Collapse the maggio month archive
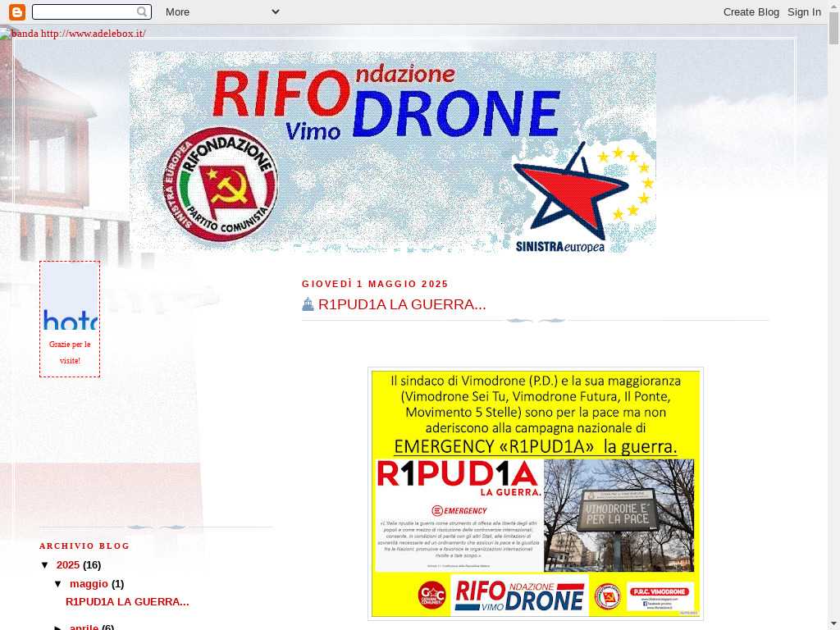The width and height of the screenshot is (840, 630). point(58,584)
